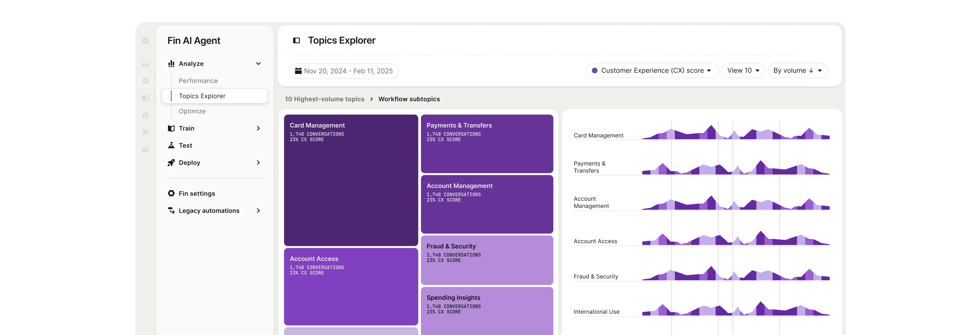Click the Inbox icon in left rail
The width and height of the screenshot is (980, 335).
pos(145,64)
